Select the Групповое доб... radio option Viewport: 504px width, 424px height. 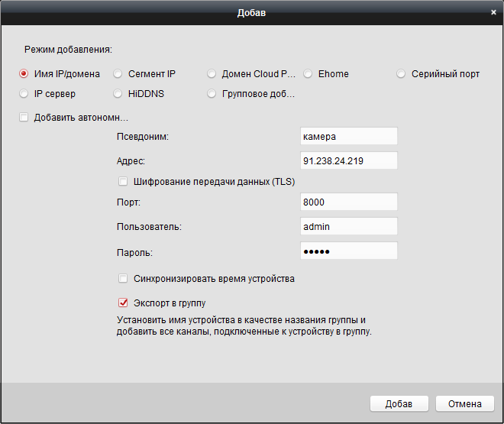pos(212,94)
